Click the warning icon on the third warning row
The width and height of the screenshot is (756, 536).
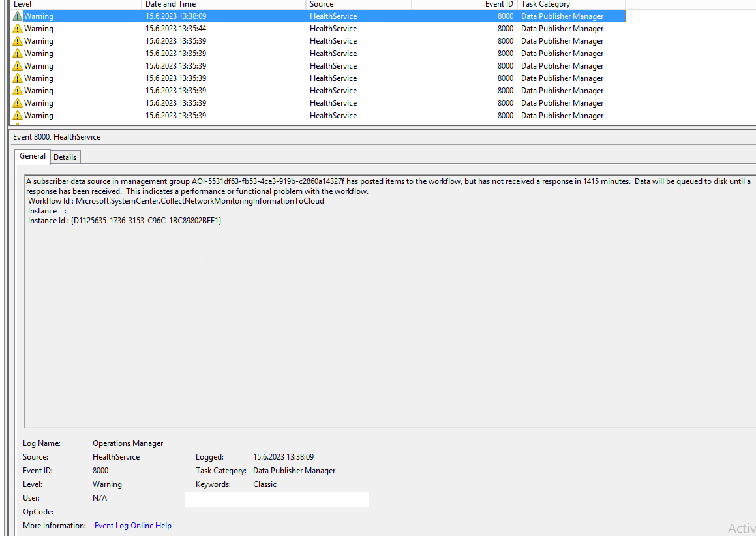tap(16, 41)
